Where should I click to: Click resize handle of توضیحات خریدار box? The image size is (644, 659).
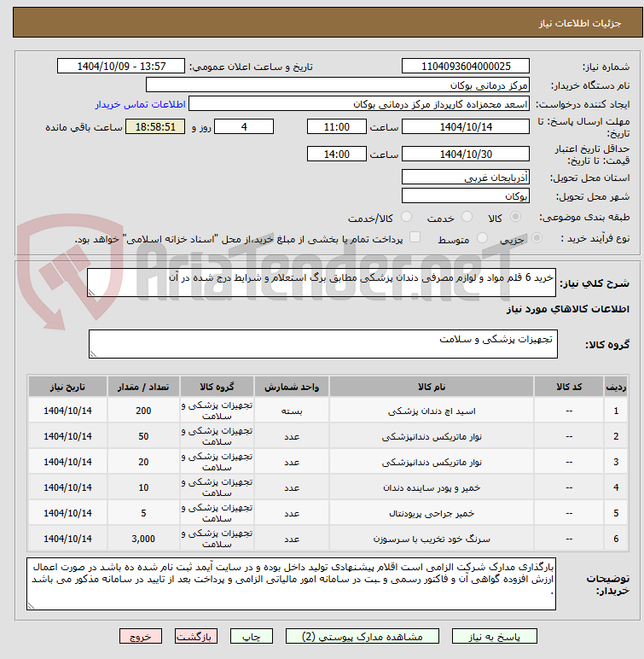coord(31,606)
